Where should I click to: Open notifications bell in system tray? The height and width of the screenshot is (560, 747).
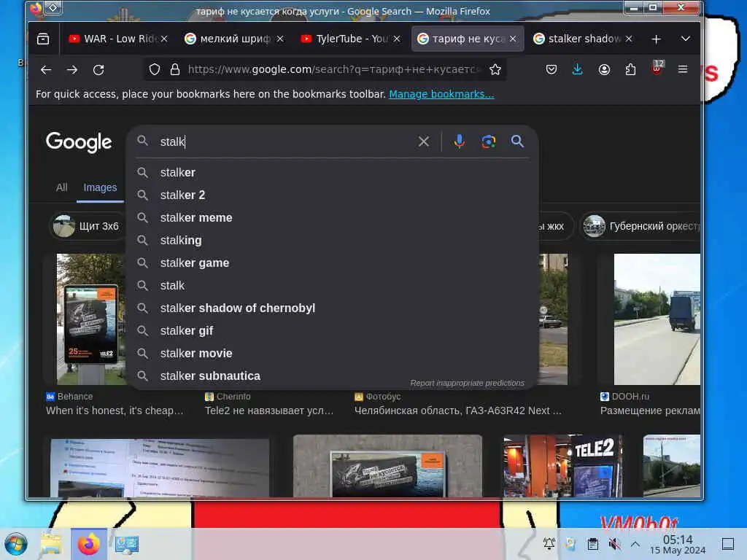pos(549,543)
